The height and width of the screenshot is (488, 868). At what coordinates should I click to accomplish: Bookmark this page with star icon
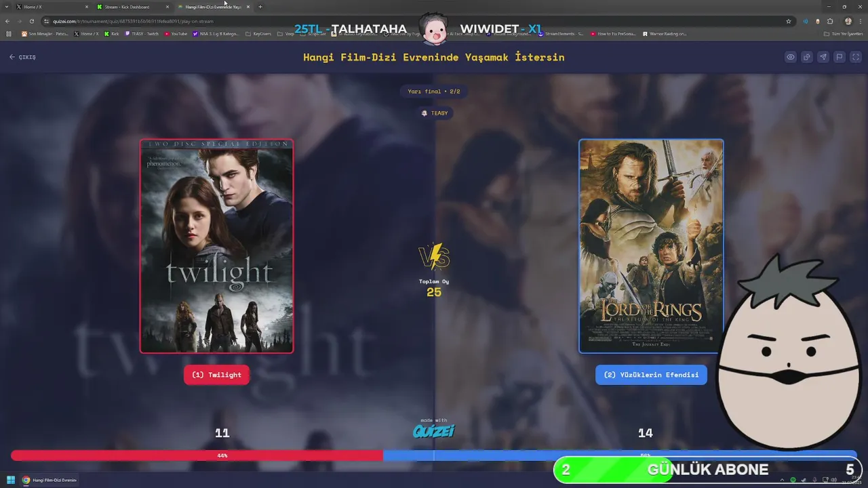click(x=788, y=21)
